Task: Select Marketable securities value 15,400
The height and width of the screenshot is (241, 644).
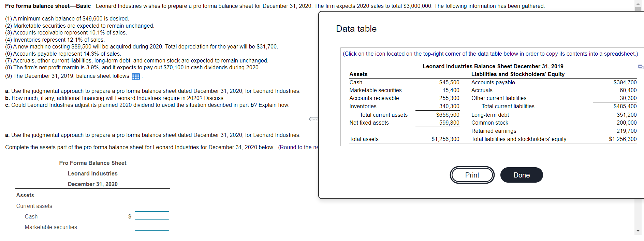Action: coord(451,90)
